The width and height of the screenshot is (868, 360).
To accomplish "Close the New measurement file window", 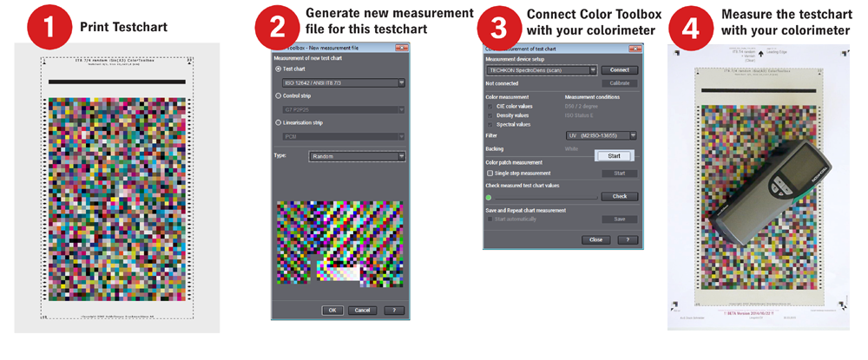I will pyautogui.click(x=401, y=48).
